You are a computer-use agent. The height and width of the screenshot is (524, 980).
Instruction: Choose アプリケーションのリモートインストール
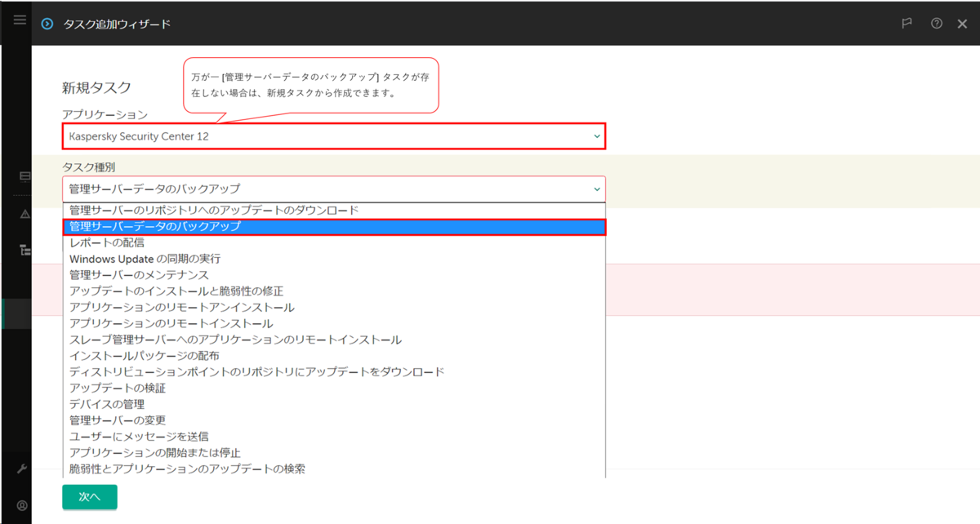[x=334, y=324]
